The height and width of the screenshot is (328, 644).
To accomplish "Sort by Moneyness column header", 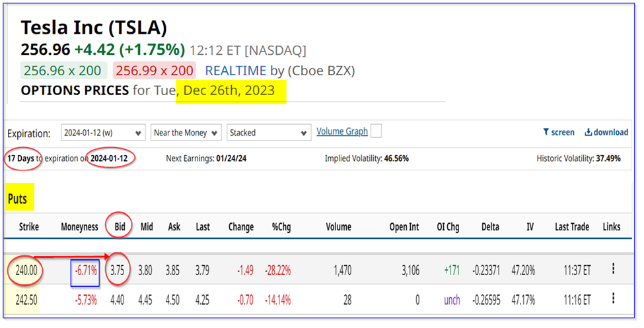I will click(x=79, y=227).
